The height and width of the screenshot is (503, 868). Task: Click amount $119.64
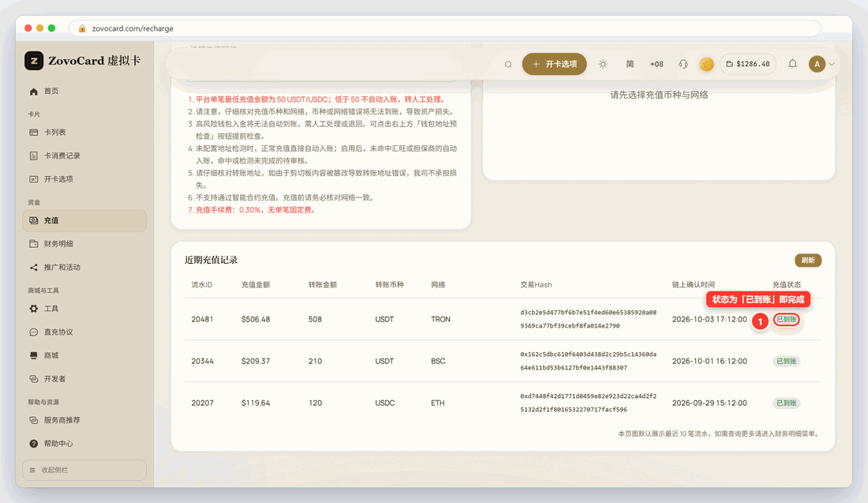coord(256,404)
